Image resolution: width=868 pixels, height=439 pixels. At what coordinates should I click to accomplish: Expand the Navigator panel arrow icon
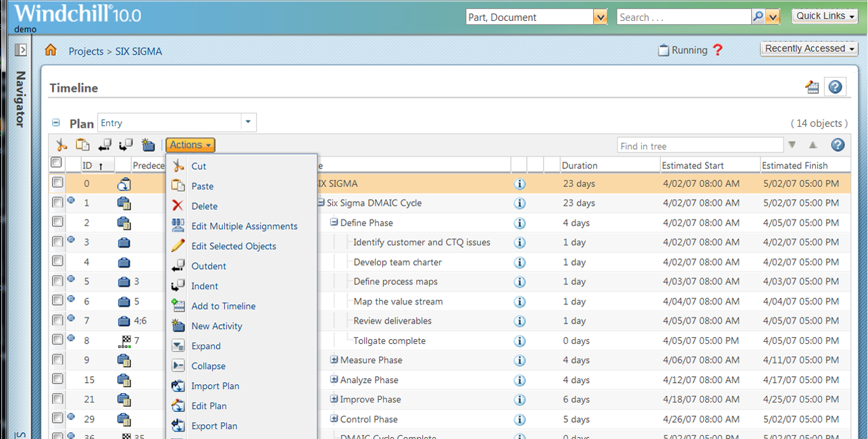pos(20,50)
